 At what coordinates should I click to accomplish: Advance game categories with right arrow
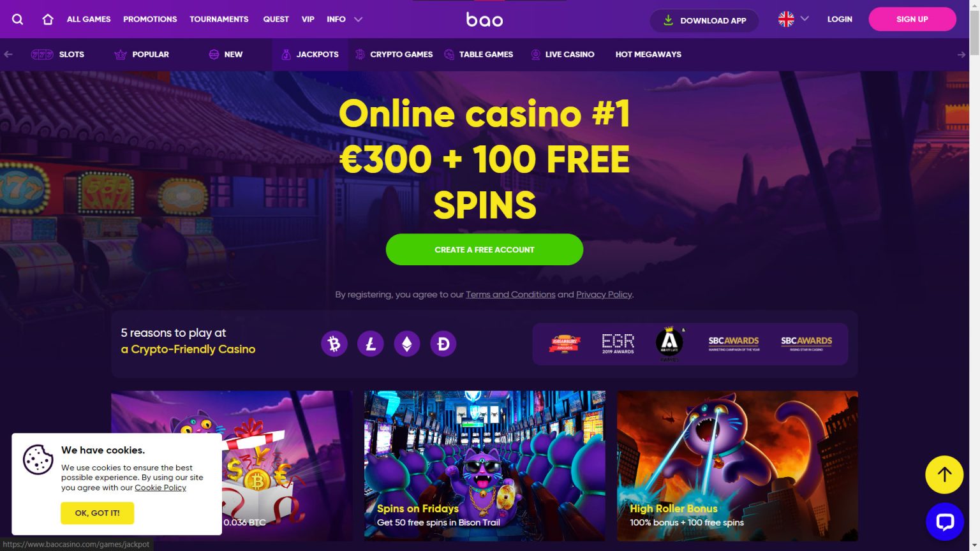[961, 55]
